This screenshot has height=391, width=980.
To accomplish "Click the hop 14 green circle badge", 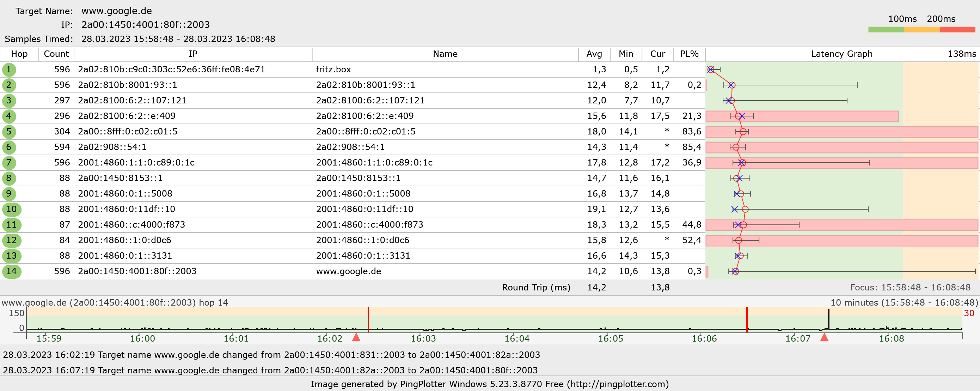I will [11, 271].
